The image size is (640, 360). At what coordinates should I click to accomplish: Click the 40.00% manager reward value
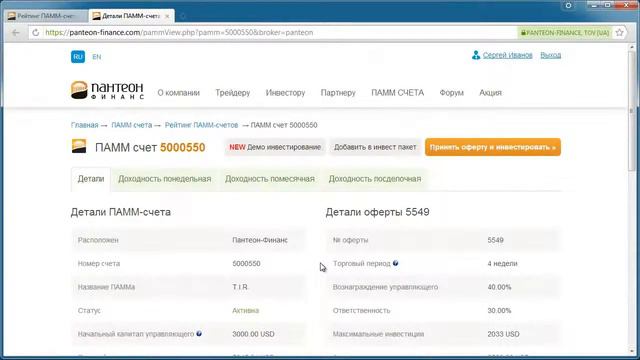(x=499, y=287)
